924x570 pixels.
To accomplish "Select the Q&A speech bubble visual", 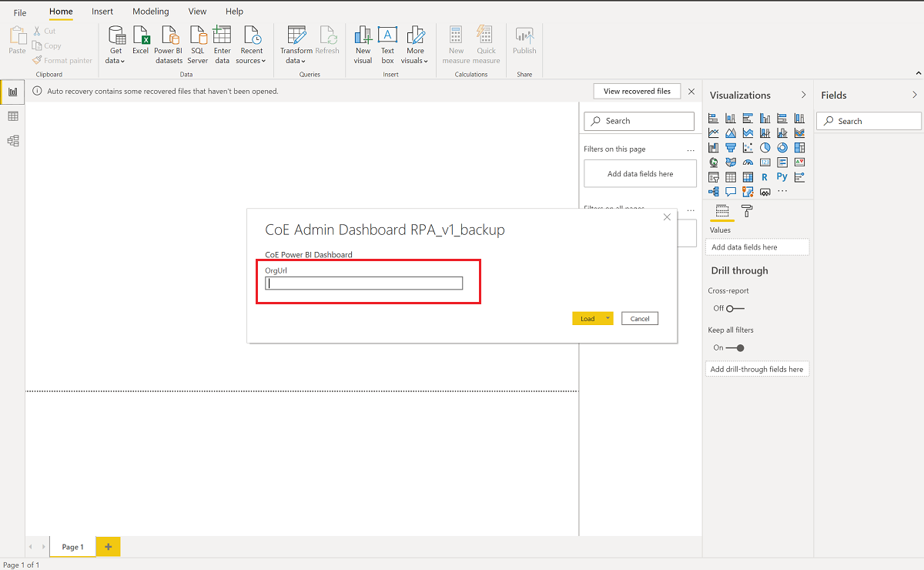I will coord(730,191).
